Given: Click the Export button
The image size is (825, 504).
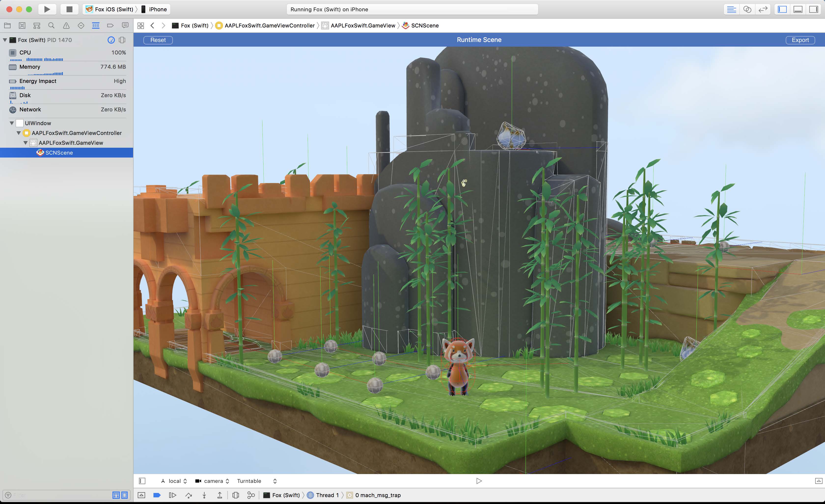Looking at the screenshot, I should (800, 40).
